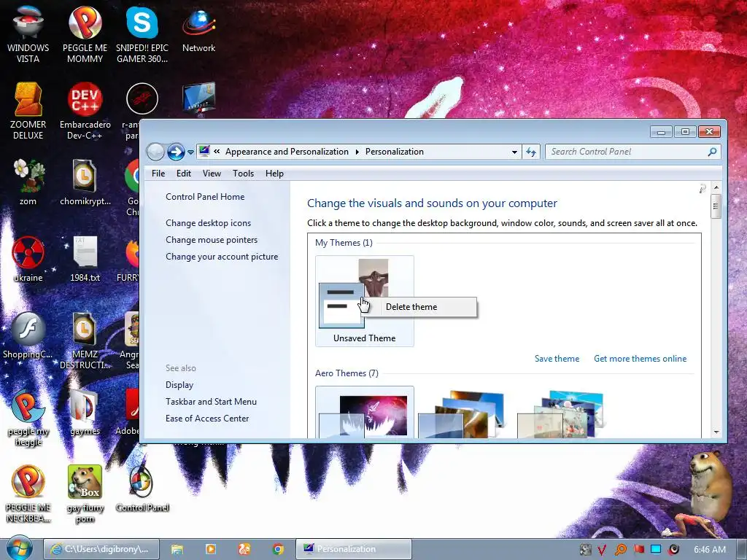747x560 pixels.
Task: Select the gaymes folder desktop icon
Action: [85, 413]
